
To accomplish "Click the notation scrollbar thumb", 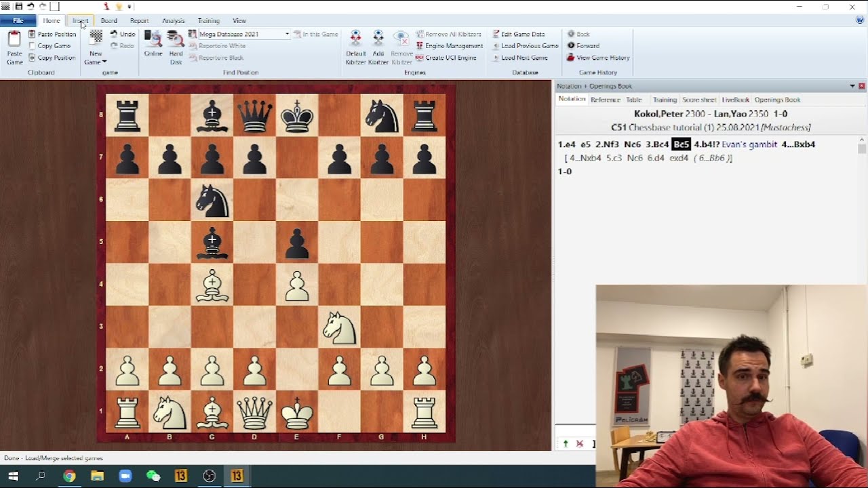I will pyautogui.click(x=862, y=148).
